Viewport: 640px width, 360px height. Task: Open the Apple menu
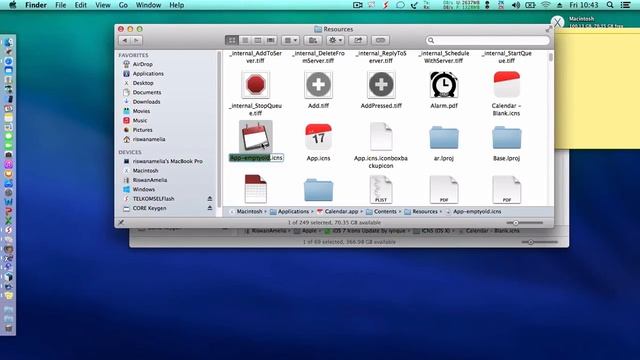click(x=12, y=5)
